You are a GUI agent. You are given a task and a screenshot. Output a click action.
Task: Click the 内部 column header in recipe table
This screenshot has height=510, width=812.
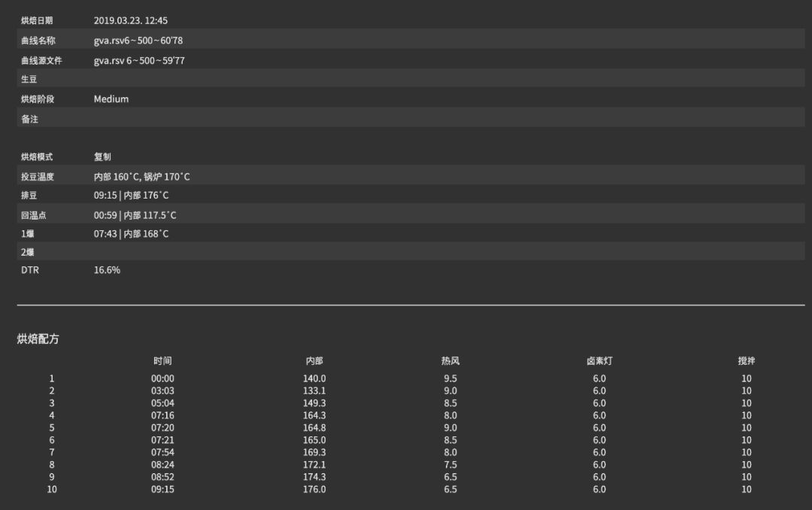click(x=314, y=361)
